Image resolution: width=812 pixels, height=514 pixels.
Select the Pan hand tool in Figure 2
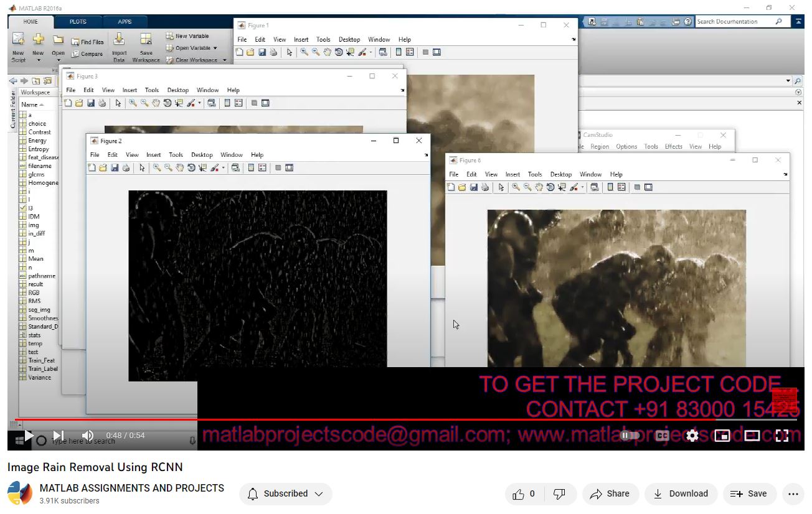click(x=180, y=168)
